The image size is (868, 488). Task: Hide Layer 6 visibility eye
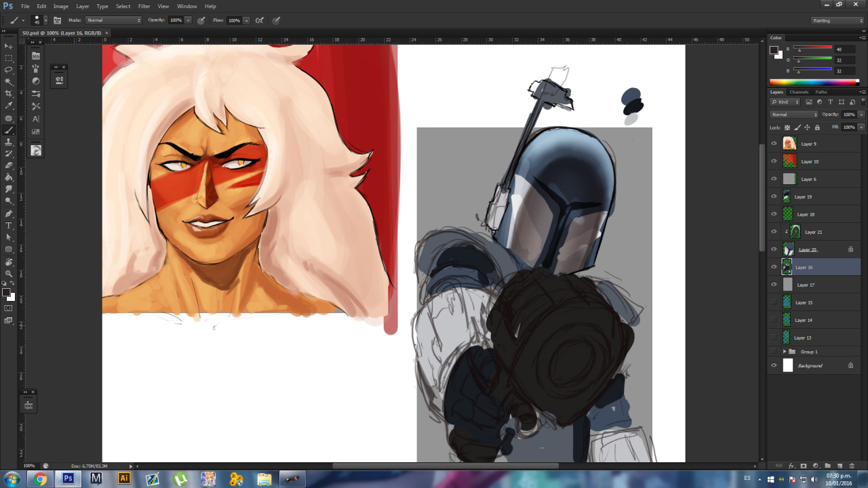774,179
